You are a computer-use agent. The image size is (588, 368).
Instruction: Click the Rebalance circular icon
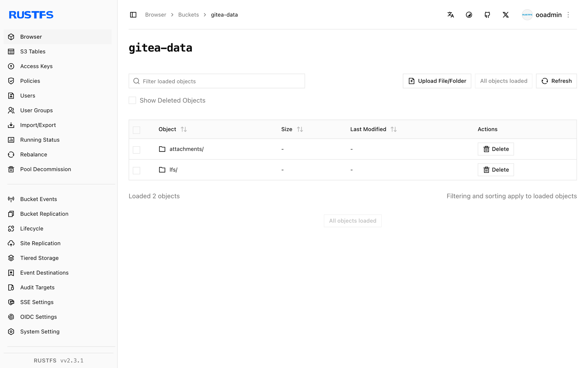(x=11, y=155)
